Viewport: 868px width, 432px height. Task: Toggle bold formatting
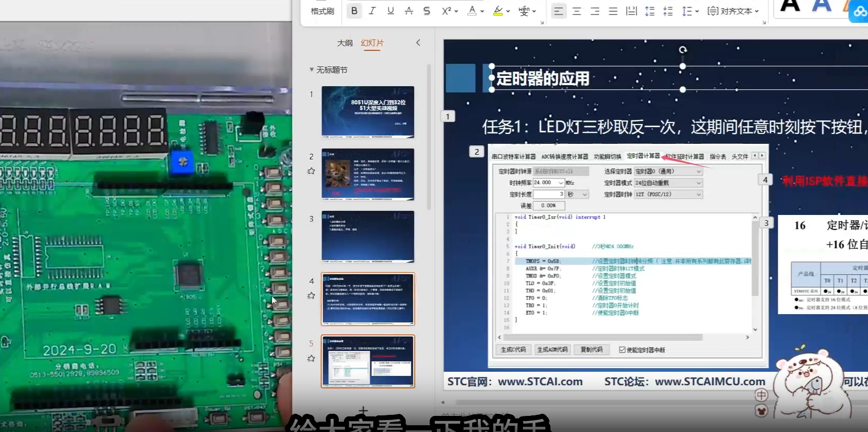354,11
